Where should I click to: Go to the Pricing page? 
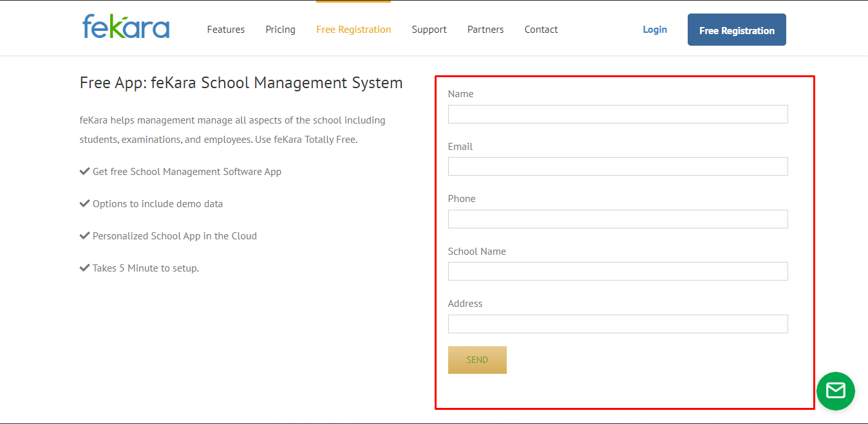[x=281, y=30]
